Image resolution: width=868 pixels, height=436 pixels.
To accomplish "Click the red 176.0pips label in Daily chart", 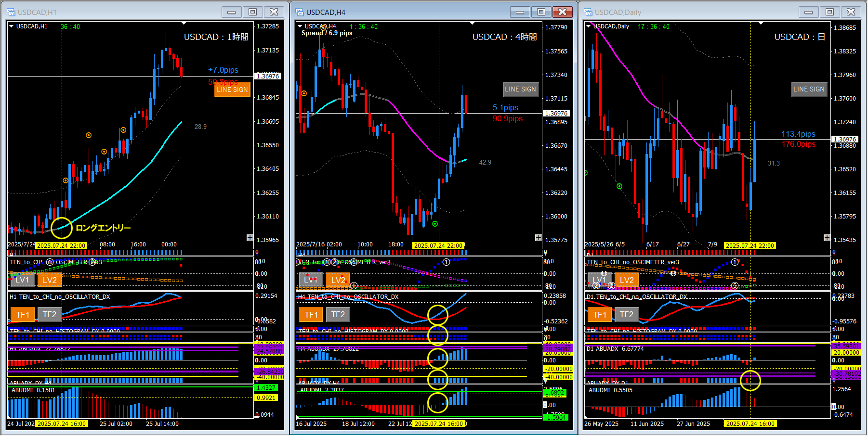I will (x=799, y=144).
